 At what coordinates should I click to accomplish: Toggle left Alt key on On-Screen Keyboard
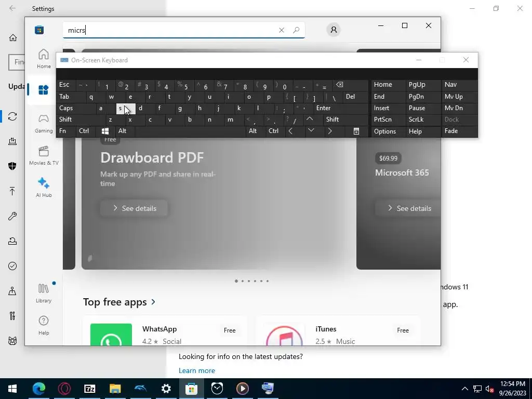point(125,131)
